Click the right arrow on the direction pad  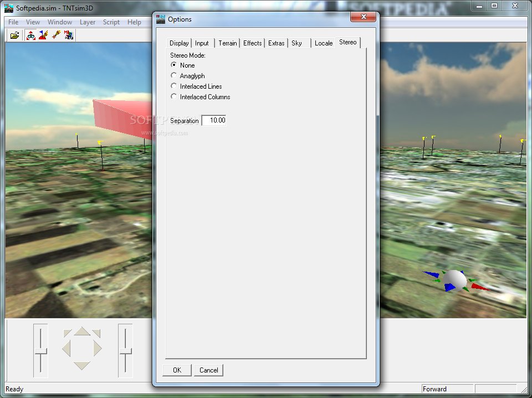click(98, 348)
